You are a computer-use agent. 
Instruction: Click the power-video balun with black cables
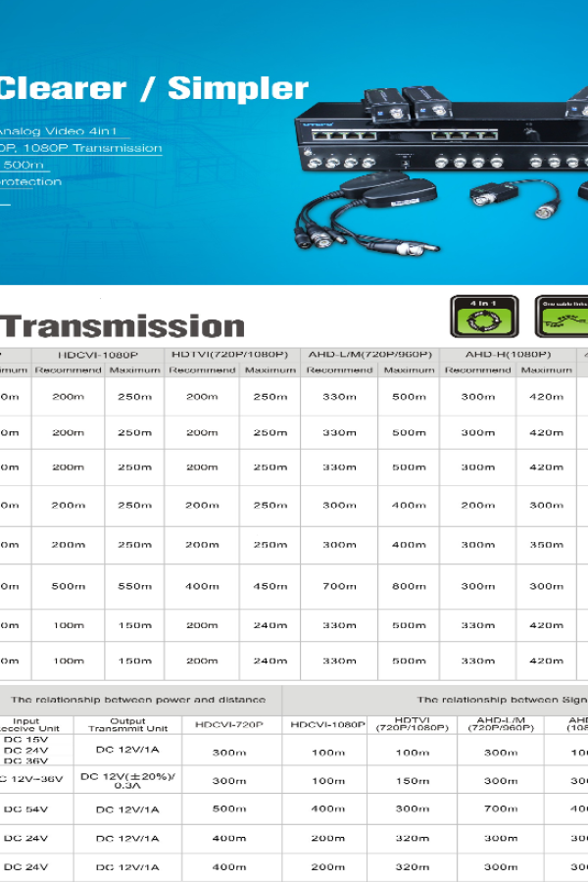(x=367, y=214)
